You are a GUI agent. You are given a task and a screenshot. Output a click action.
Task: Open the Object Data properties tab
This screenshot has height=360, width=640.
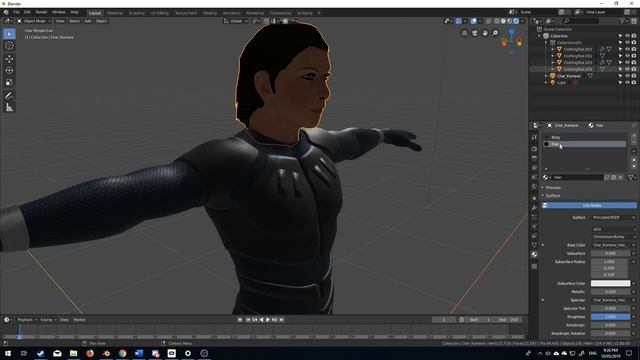click(x=534, y=245)
